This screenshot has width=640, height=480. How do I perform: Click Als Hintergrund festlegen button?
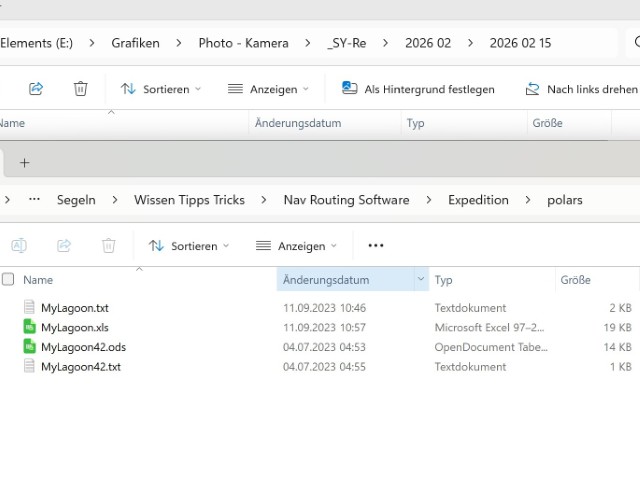click(x=418, y=89)
